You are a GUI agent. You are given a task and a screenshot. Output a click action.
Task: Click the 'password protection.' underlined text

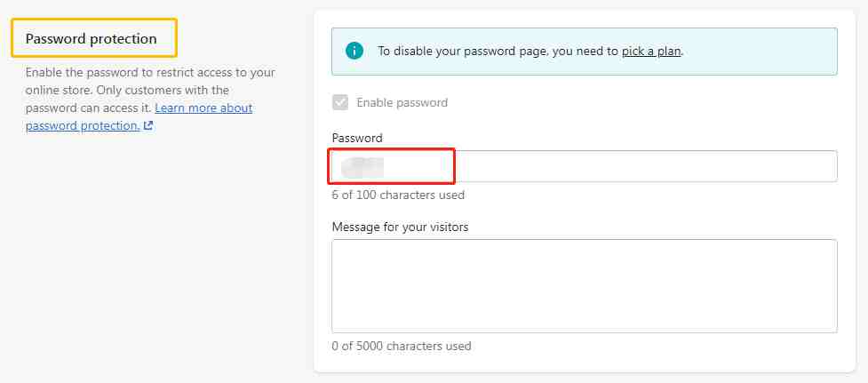(83, 125)
